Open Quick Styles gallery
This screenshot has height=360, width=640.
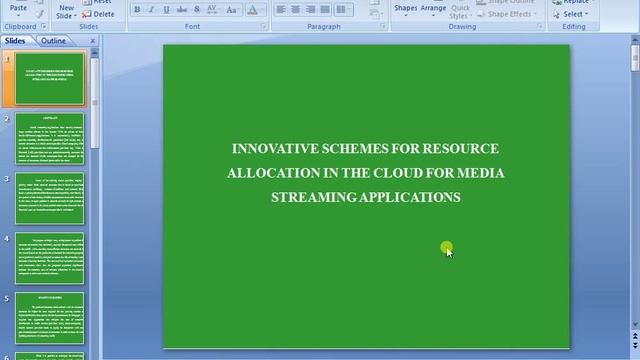click(x=460, y=11)
